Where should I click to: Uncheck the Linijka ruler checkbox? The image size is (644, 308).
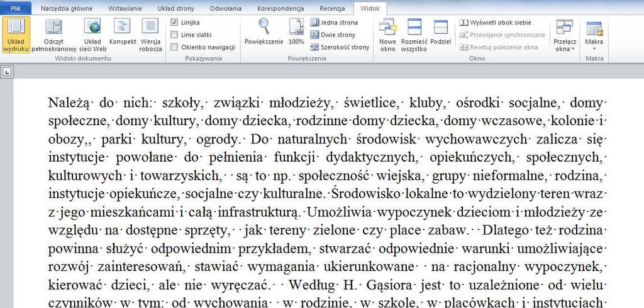[174, 23]
